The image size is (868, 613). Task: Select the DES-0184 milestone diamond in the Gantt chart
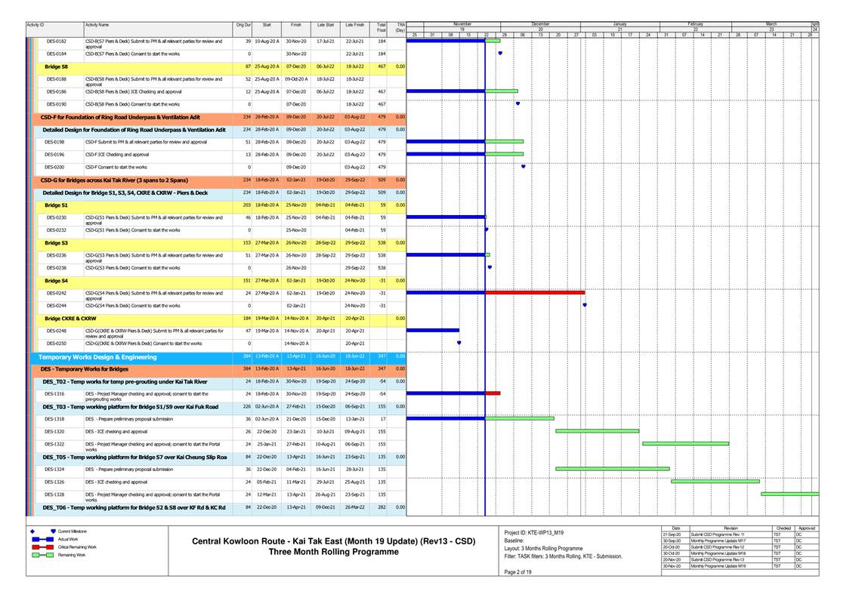[500, 54]
